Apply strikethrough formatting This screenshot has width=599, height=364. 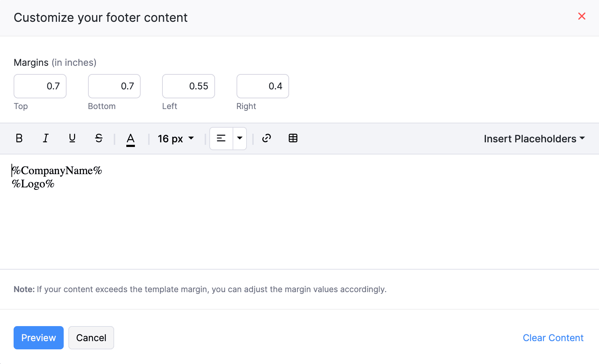(x=99, y=138)
